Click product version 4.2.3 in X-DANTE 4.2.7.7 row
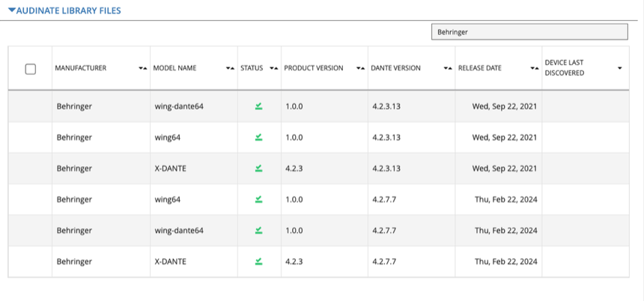This screenshot has height=301, width=644. coord(294,261)
